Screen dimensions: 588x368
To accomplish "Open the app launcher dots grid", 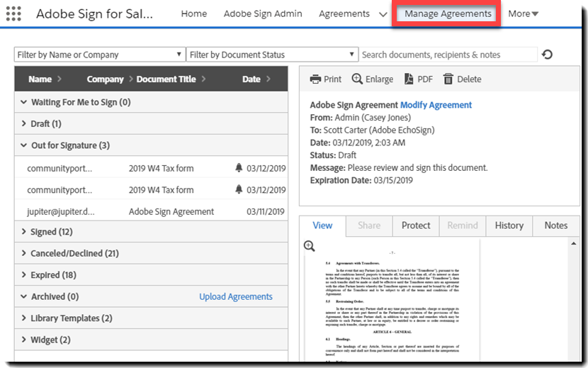I will (13, 14).
